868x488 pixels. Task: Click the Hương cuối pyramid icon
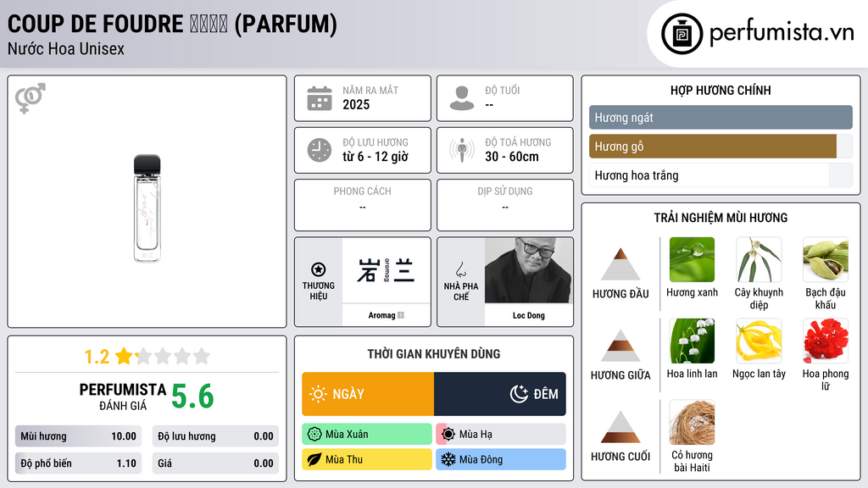pyautogui.click(x=620, y=427)
